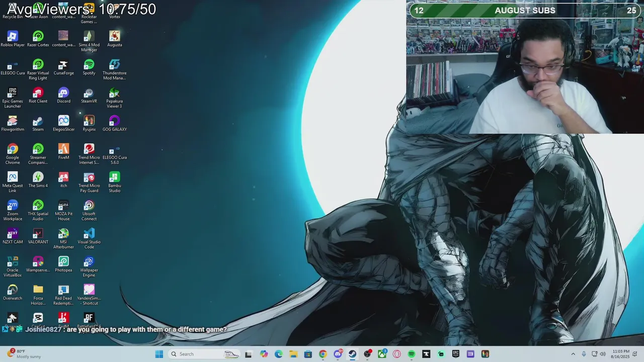The image size is (644, 362).
Task: Launch FiveM desktop shortcut
Action: [63, 152]
